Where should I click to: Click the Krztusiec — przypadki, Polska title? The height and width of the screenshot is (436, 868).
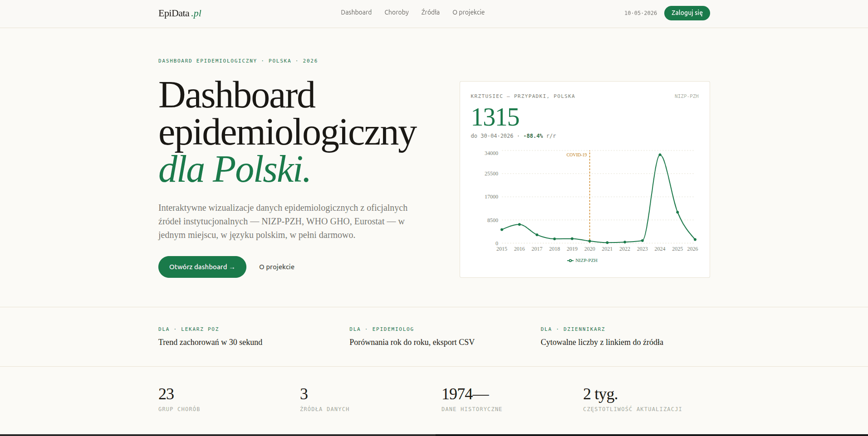[523, 96]
